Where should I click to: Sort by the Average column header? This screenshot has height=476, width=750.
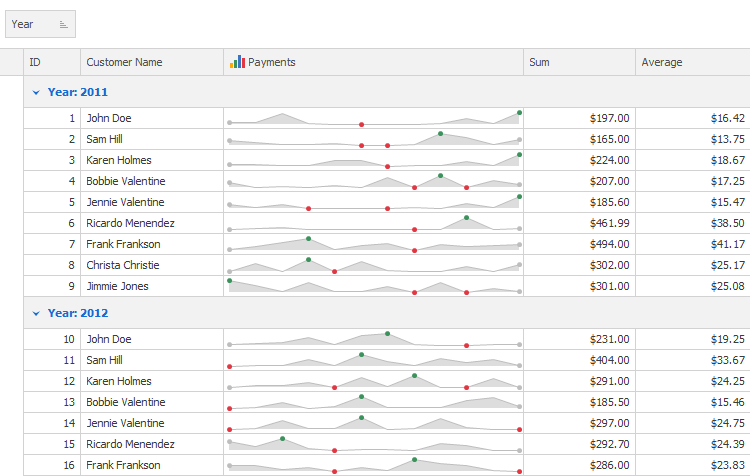pyautogui.click(x=692, y=62)
